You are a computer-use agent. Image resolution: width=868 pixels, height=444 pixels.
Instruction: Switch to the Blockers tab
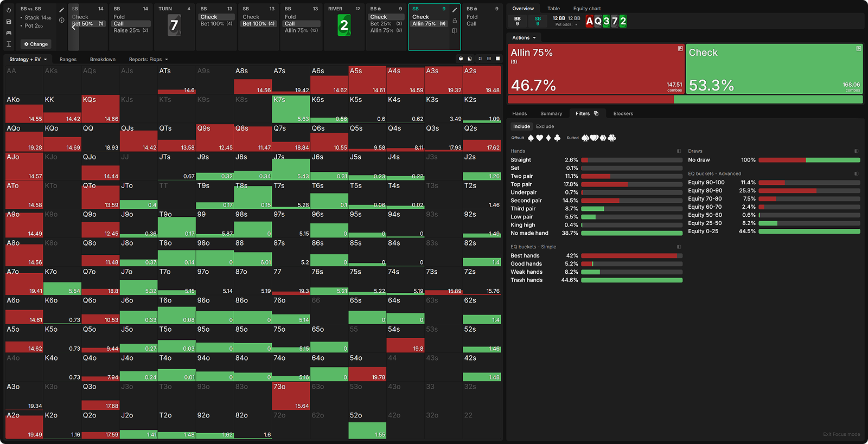623,114
